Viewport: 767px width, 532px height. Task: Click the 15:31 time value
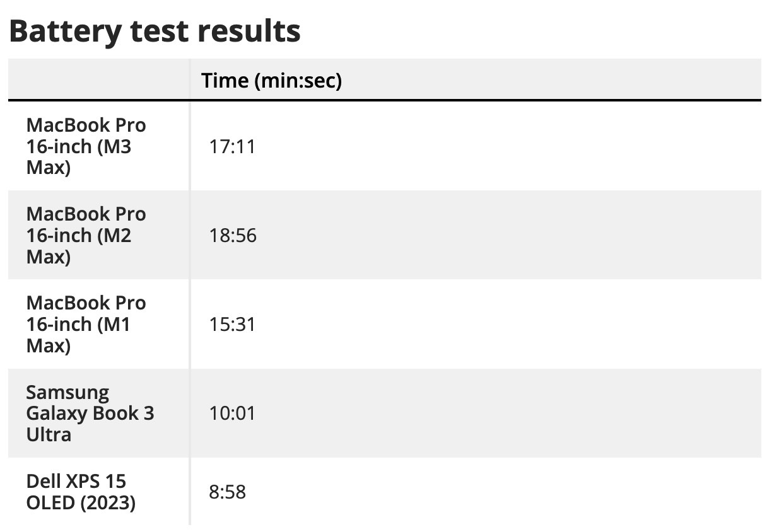[x=232, y=325]
